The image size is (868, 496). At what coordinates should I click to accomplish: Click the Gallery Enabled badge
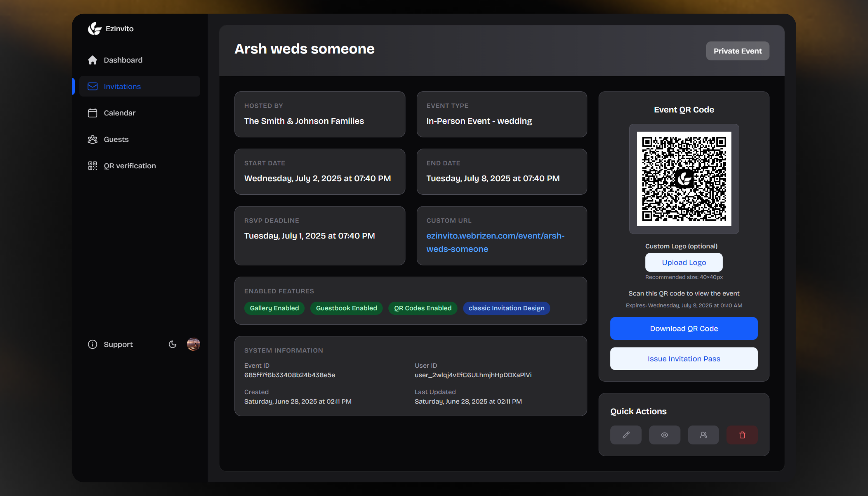(274, 308)
